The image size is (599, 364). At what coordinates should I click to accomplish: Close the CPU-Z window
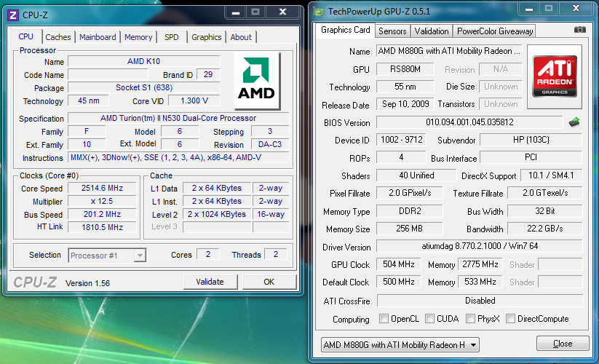282,12
